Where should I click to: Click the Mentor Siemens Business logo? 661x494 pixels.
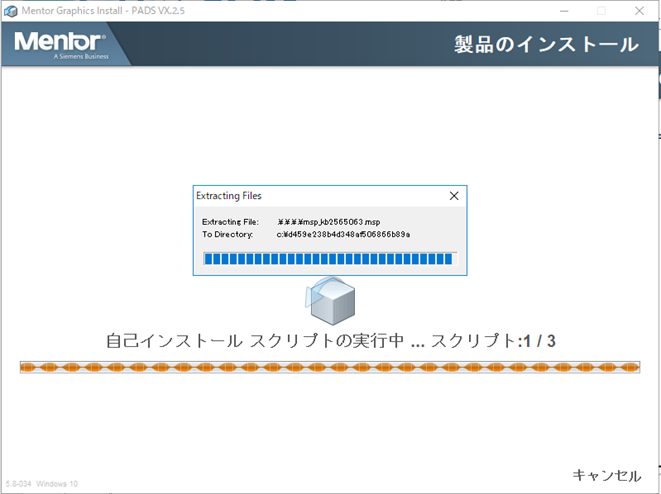61,46
